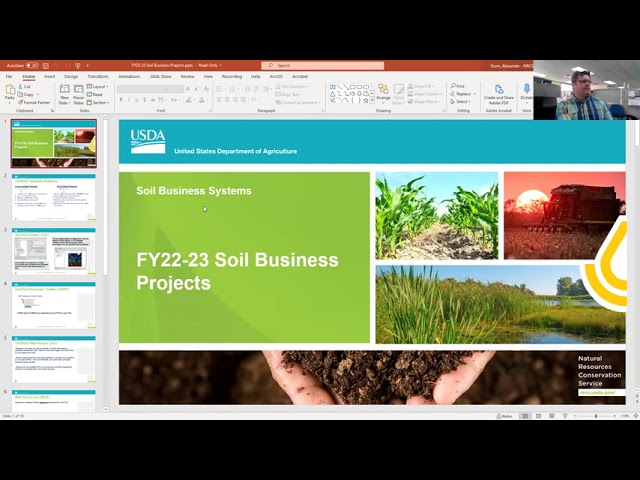Switch to Reading View

click(552, 416)
